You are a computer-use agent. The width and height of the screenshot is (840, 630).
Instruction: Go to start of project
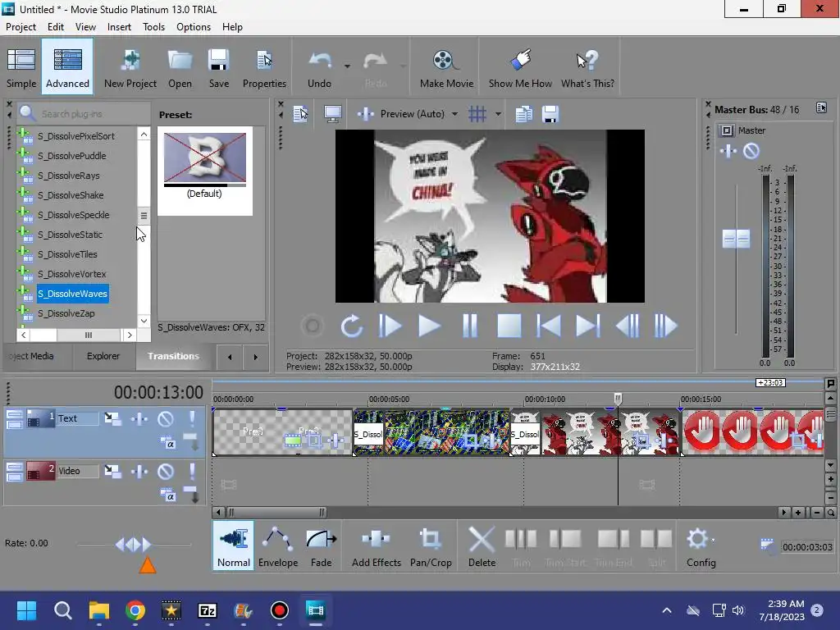click(549, 326)
